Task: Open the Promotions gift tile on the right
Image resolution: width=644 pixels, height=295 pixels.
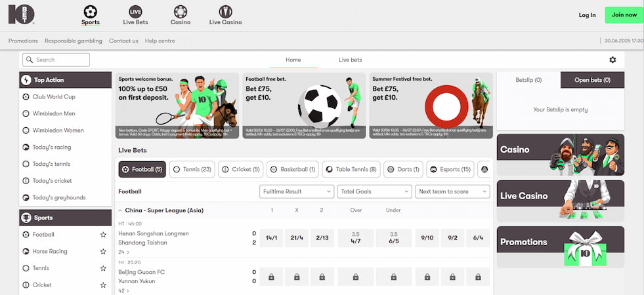Action: click(561, 247)
